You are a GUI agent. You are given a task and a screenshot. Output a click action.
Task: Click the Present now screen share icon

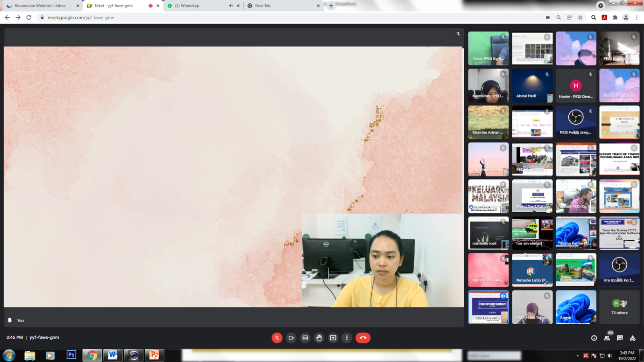[x=333, y=338]
